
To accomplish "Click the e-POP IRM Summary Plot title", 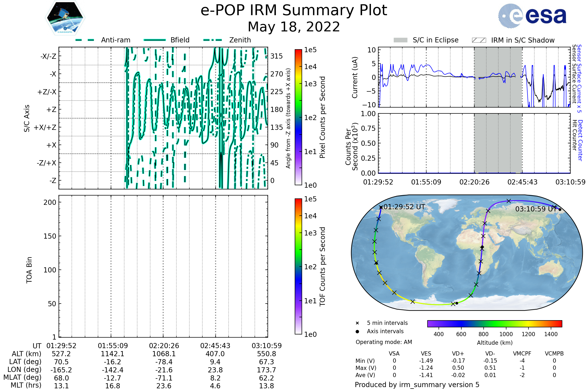I will (294, 11).
